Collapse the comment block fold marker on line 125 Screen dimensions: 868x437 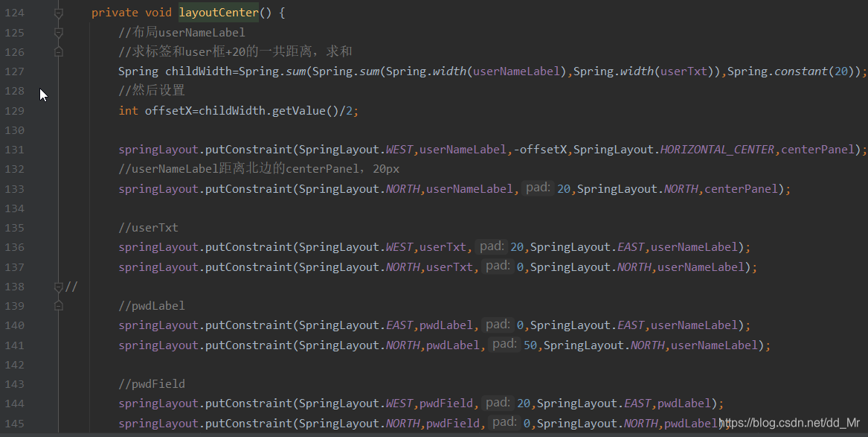coord(58,33)
